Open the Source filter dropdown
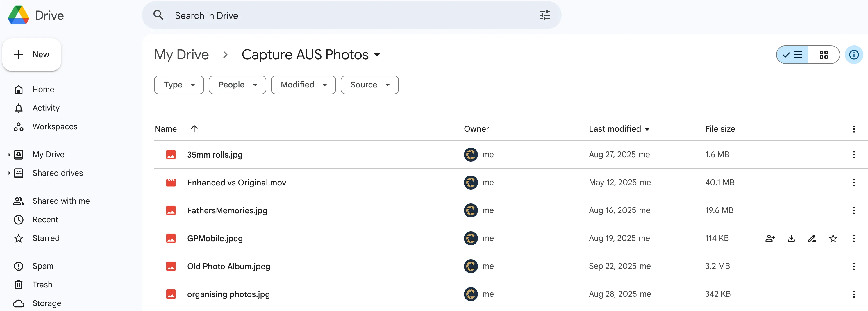The image size is (868, 311). (369, 85)
